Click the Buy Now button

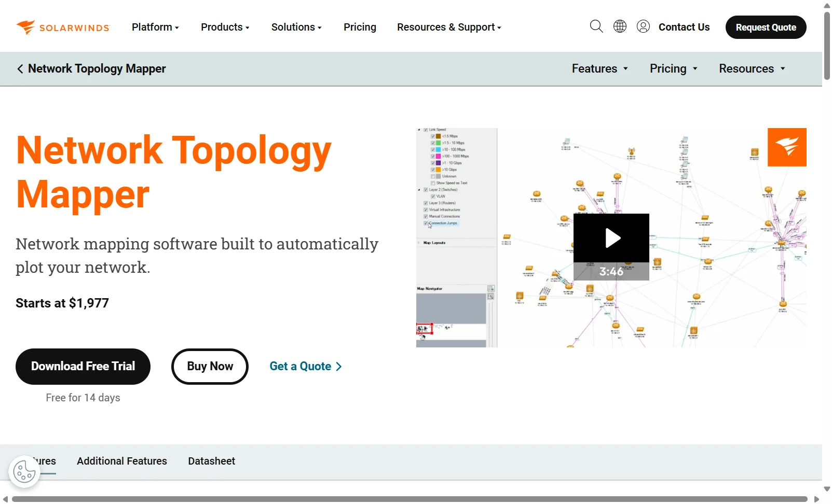tap(210, 367)
